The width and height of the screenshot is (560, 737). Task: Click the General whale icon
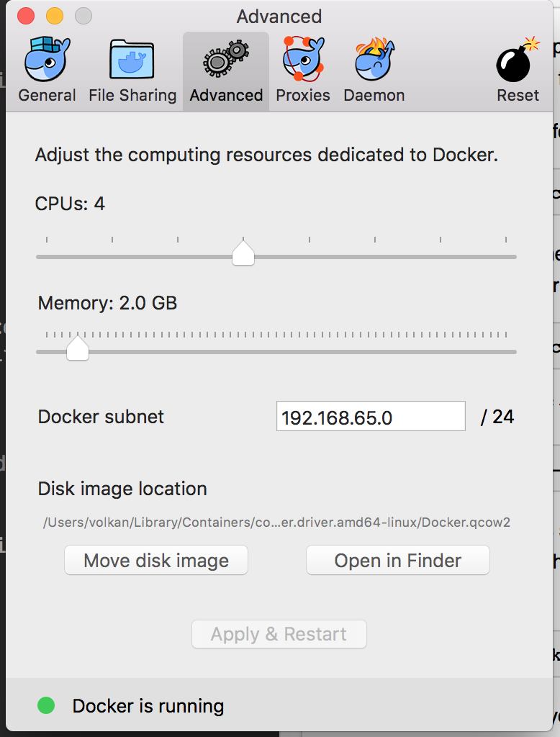[x=47, y=58]
